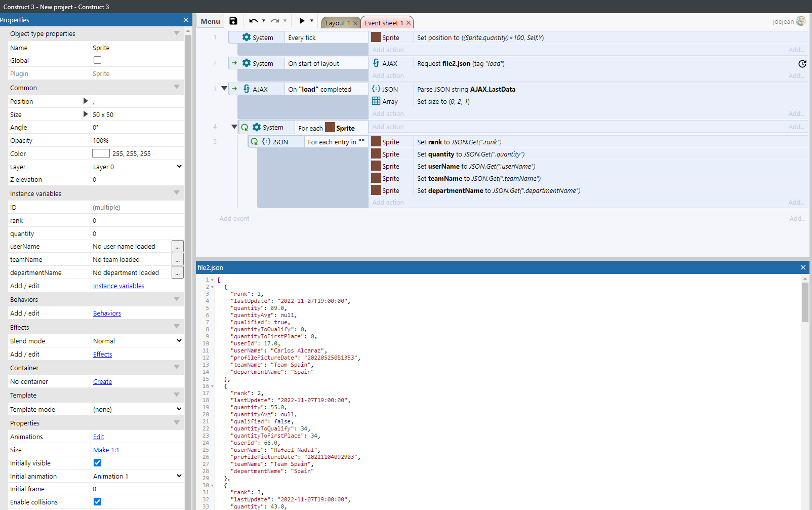Click the Make 1:1 size link
Screen dimensions: 812x510
pyautogui.click(x=106, y=450)
